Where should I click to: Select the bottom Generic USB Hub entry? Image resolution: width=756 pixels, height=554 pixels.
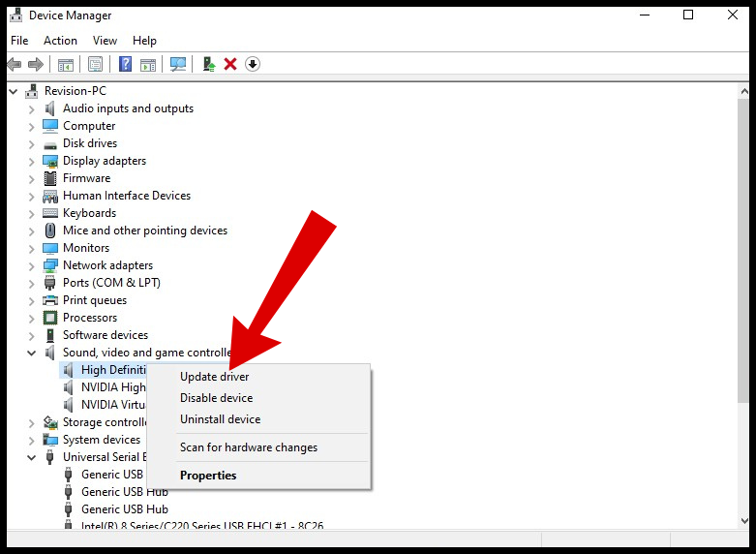coord(125,509)
